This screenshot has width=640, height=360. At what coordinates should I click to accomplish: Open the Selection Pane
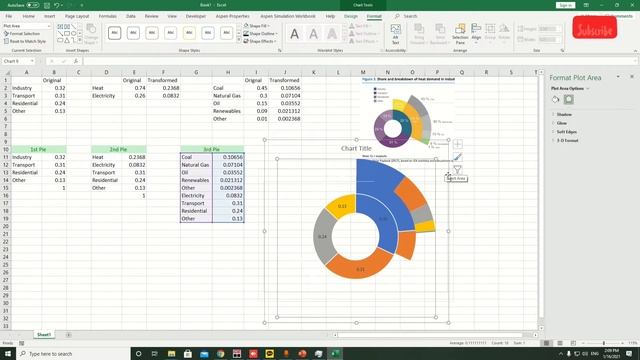460,34
